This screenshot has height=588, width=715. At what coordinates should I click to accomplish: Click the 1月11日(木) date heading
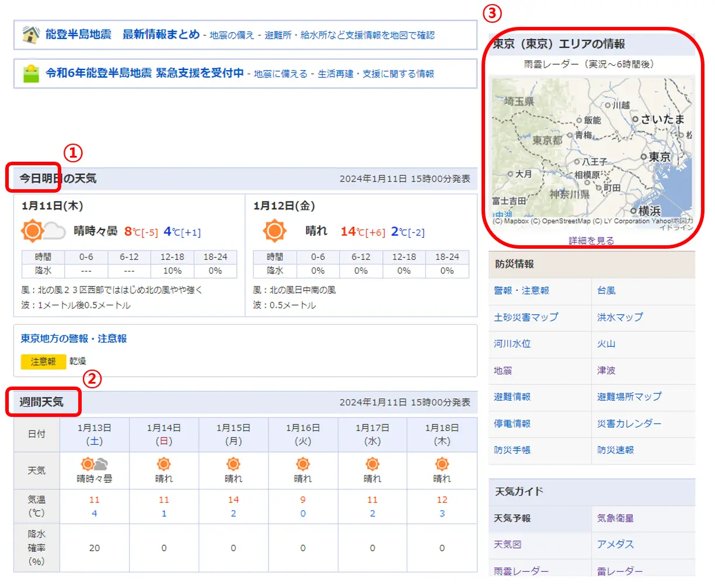pyautogui.click(x=52, y=206)
